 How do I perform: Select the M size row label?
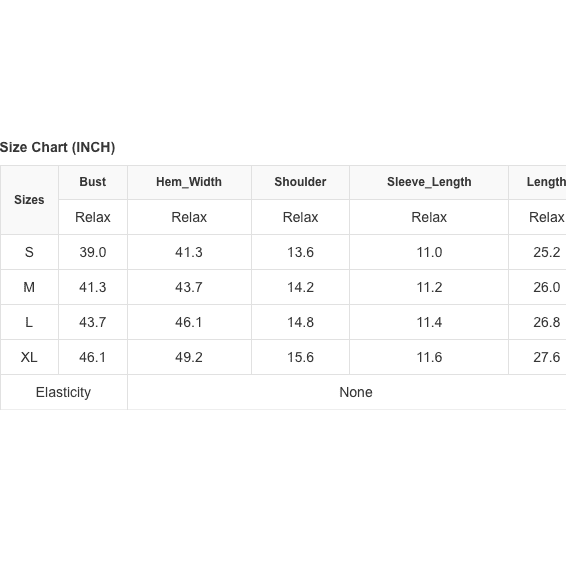(x=29, y=287)
